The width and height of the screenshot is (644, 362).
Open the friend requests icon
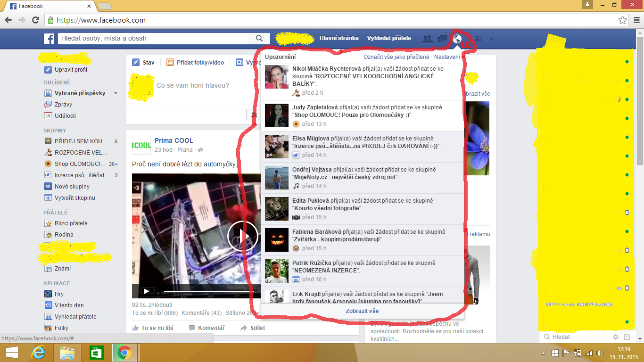point(428,39)
